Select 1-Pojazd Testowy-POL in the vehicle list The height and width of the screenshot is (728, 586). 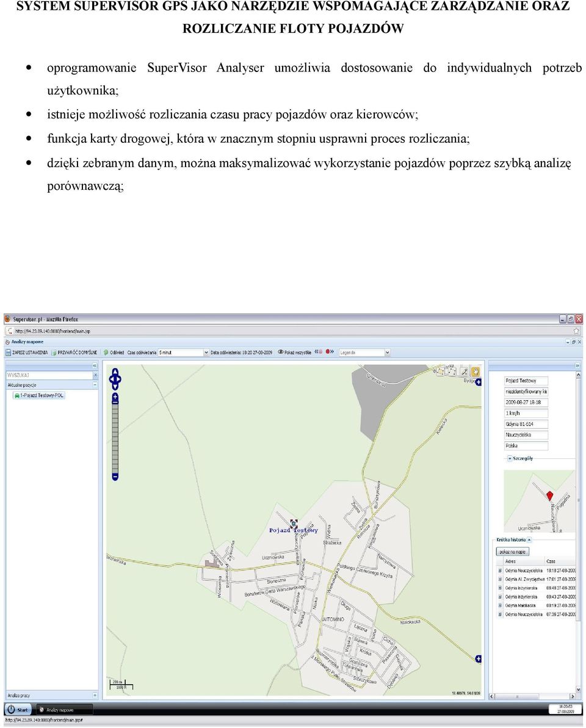tap(38, 395)
